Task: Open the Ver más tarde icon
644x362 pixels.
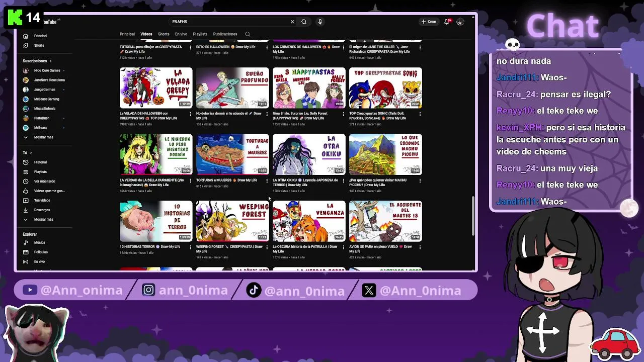Action: (26, 182)
